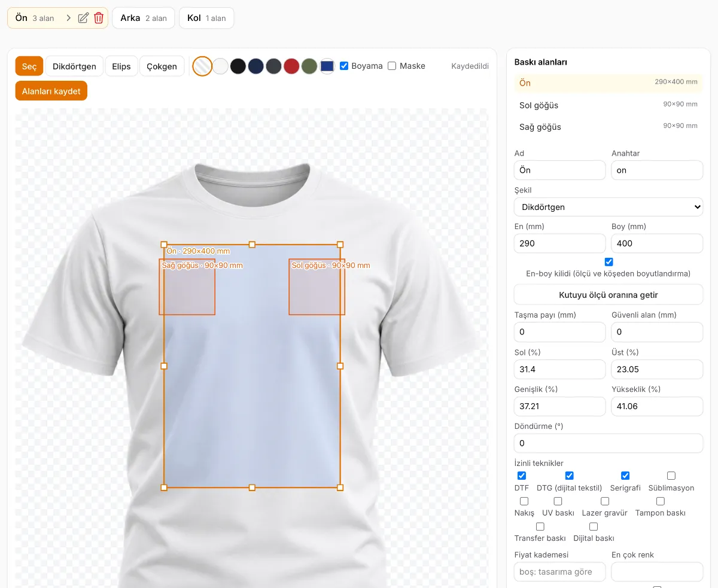Enable the Maske checkbox
Viewport: 718px width, 588px height.
(392, 66)
